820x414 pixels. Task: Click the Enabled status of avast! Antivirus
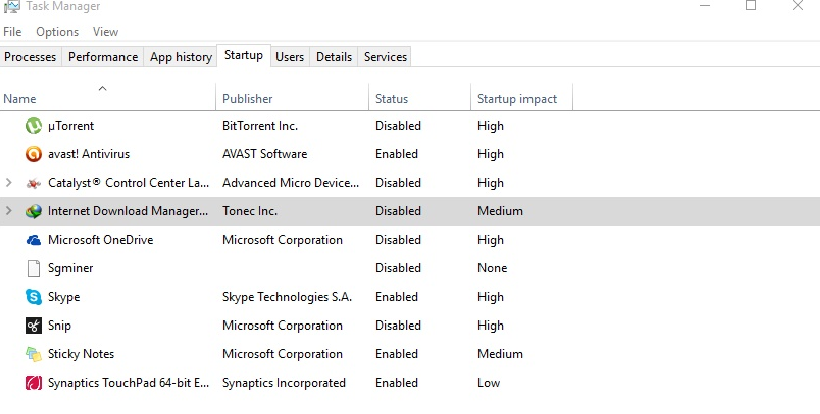(396, 154)
